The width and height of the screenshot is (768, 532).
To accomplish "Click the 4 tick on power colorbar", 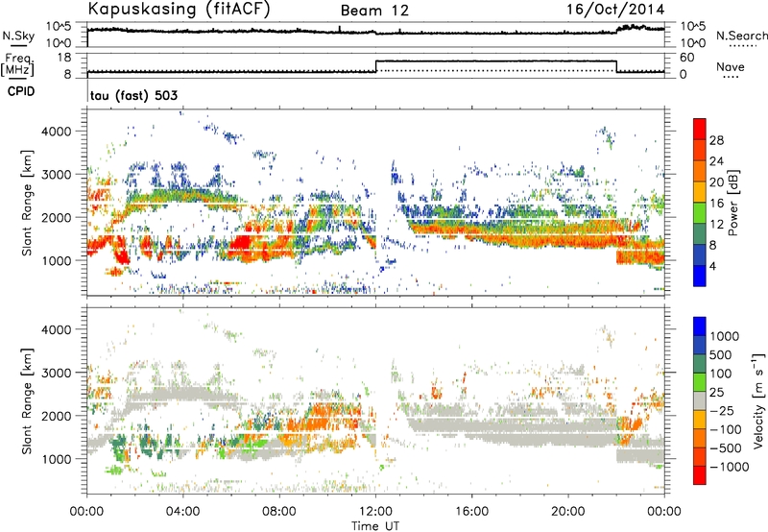I will click(x=713, y=266).
